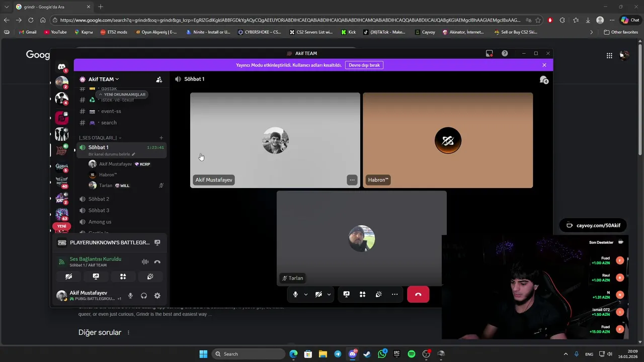Open Telegram from Windows taskbar
Image resolution: width=644 pixels, height=362 pixels.
pos(338,354)
